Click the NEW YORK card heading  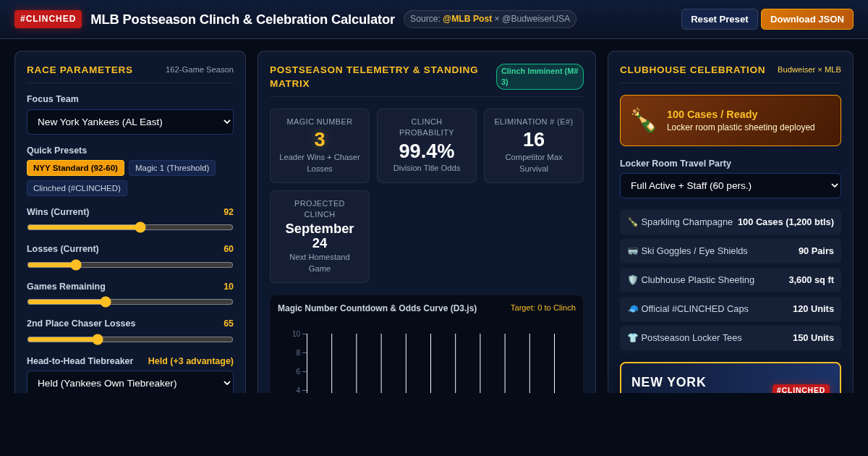[668, 382]
